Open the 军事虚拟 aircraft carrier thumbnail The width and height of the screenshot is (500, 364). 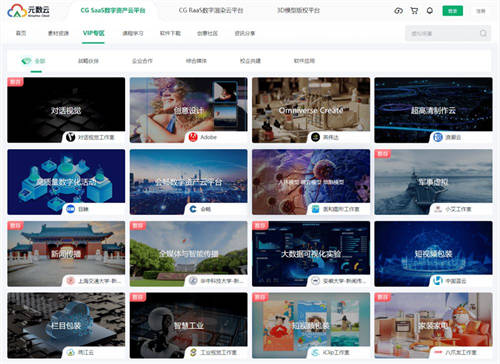point(433,182)
